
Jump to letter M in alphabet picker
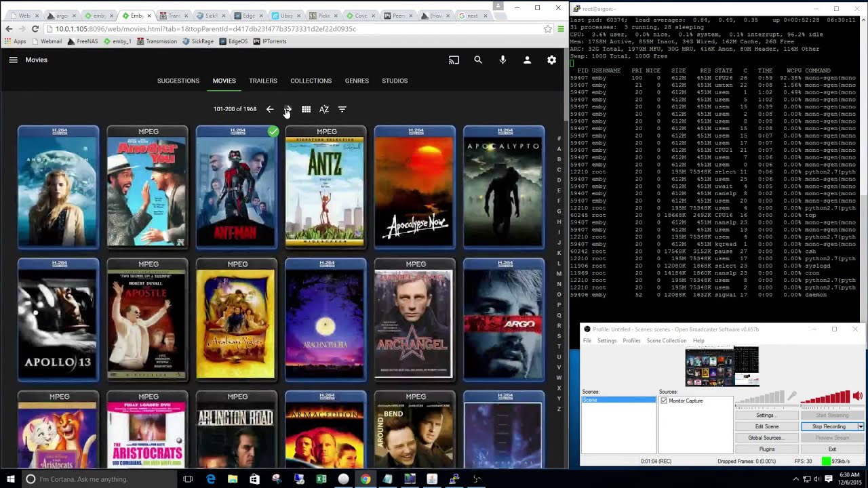point(559,273)
